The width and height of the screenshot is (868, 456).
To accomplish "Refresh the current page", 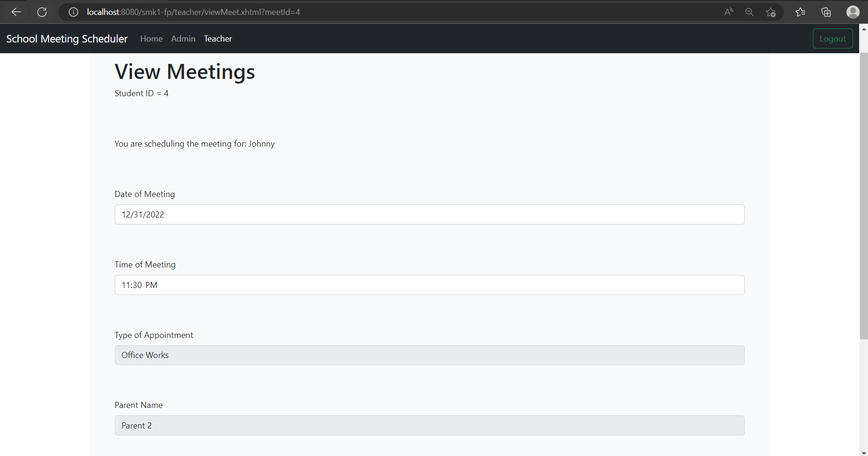I will click(42, 12).
